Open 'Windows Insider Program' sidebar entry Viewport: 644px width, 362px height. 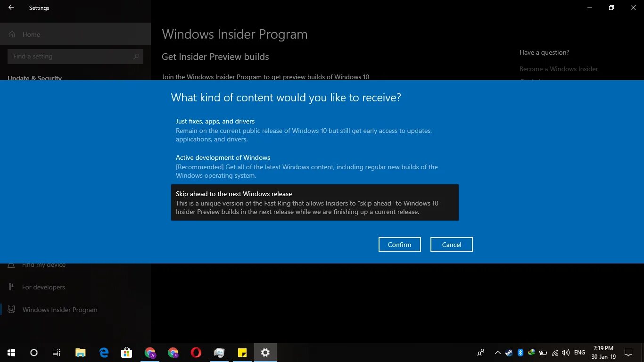pyautogui.click(x=75, y=310)
